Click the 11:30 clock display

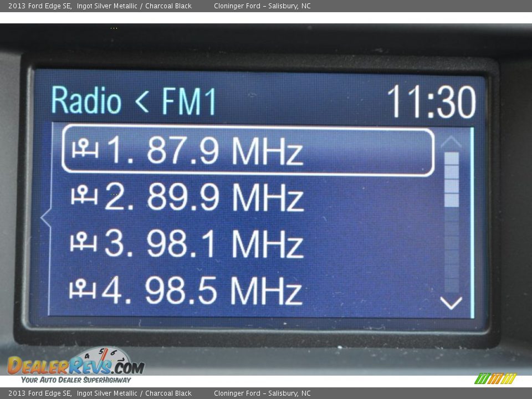tap(432, 102)
